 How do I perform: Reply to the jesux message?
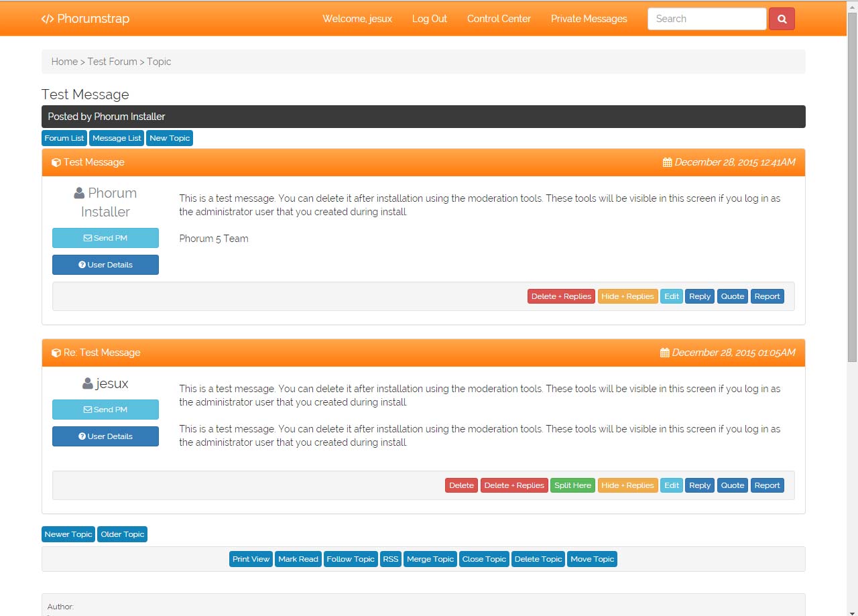click(x=700, y=485)
